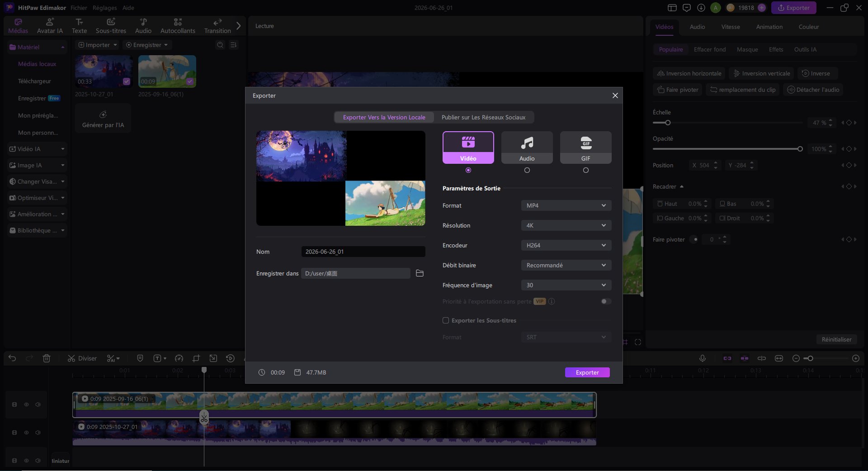Open the Résolution 4K dropdown
868x471 pixels.
566,225
